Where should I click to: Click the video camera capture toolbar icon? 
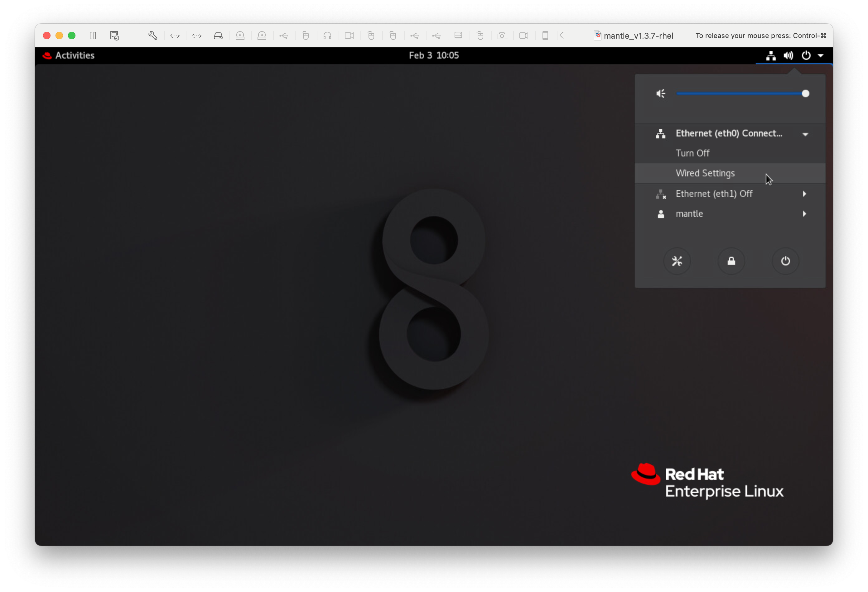tap(349, 36)
